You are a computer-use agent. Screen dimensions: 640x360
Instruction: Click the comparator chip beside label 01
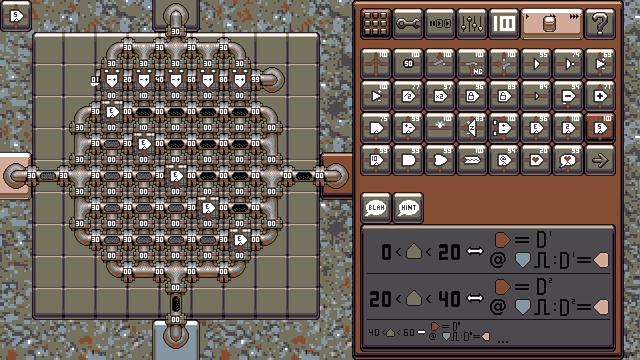(x=111, y=79)
